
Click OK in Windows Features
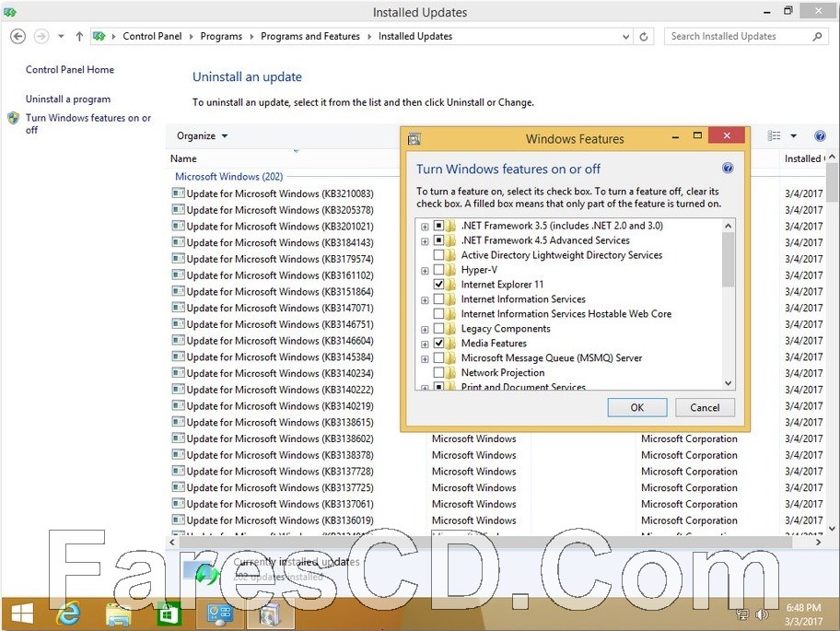[637, 408]
